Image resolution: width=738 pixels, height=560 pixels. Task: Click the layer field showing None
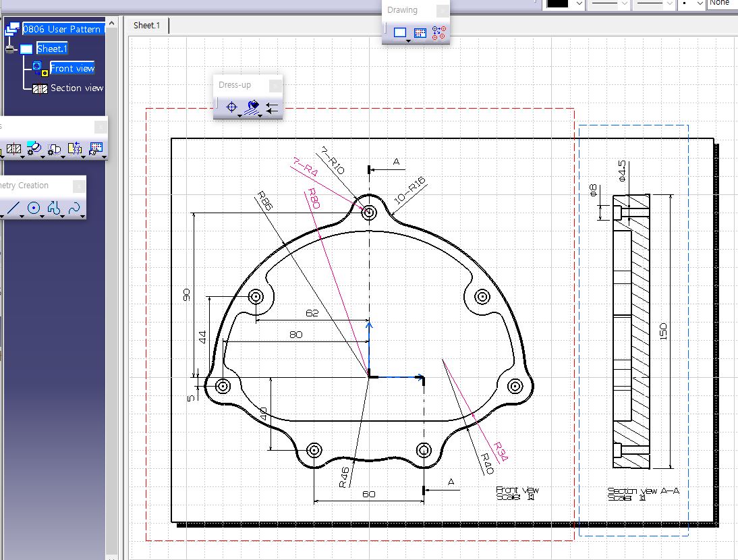[x=722, y=3]
